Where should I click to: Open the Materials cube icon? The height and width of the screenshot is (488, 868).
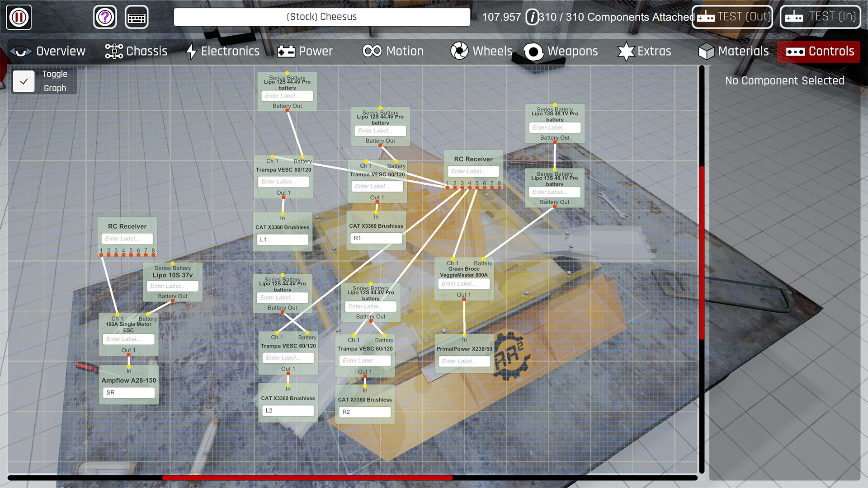coord(706,51)
